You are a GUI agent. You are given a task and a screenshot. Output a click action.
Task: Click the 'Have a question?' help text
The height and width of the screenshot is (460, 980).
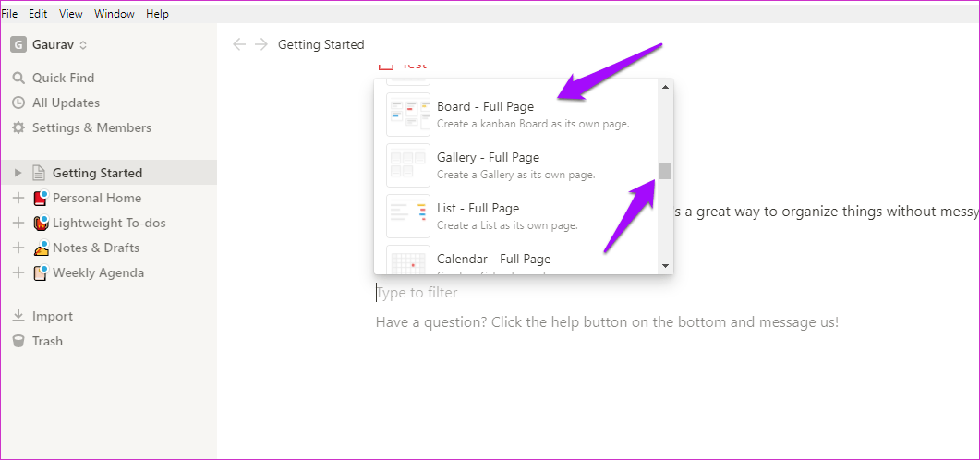click(607, 322)
